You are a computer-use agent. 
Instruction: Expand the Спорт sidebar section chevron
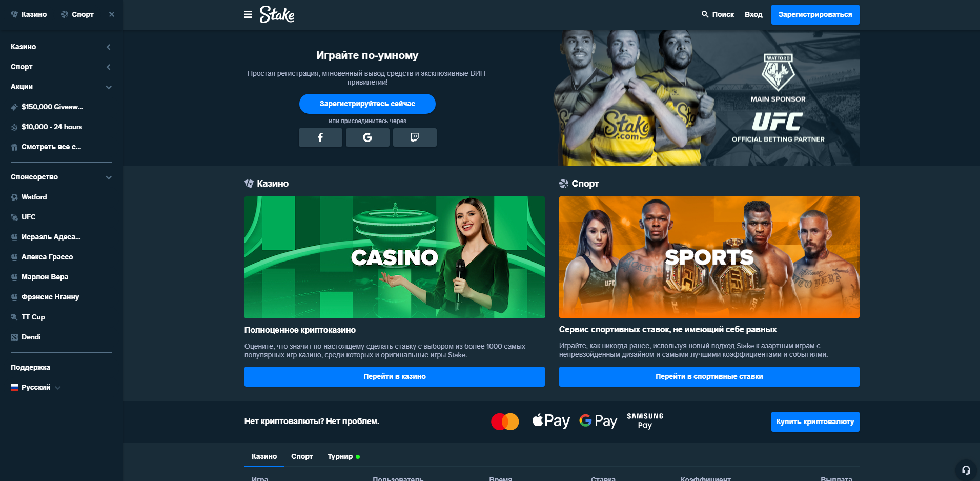coord(108,67)
